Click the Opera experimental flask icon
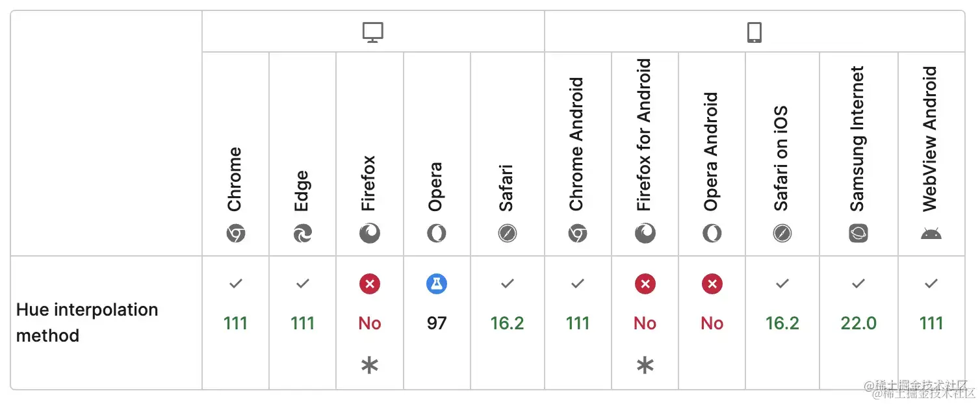980x404 pixels. tap(437, 284)
